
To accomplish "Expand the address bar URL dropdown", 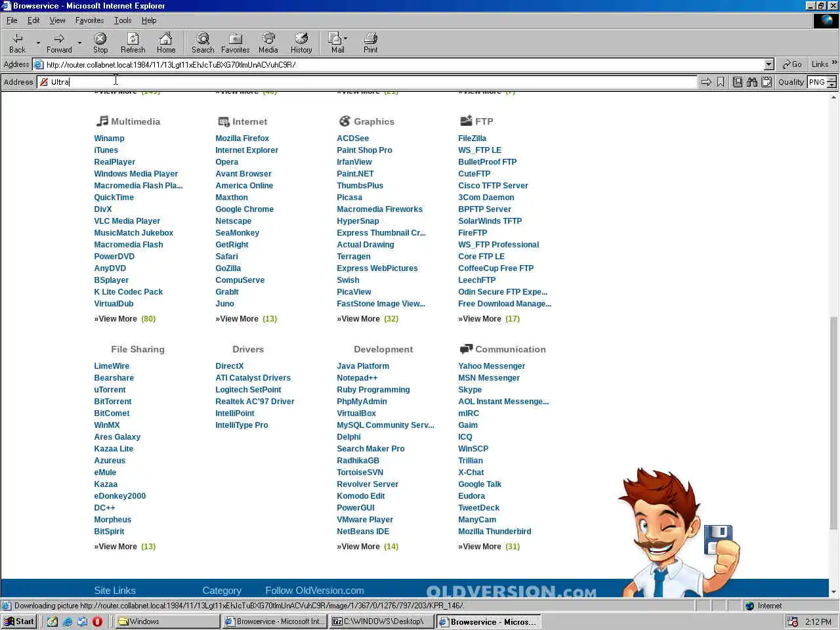I will 769,64.
